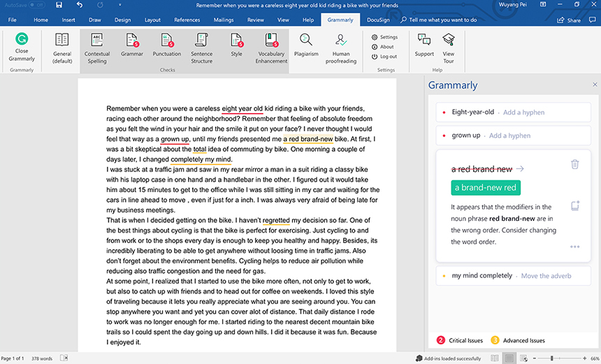The image size is (601, 364).
Task: Click the zoom slider handle
Action: click(x=551, y=358)
